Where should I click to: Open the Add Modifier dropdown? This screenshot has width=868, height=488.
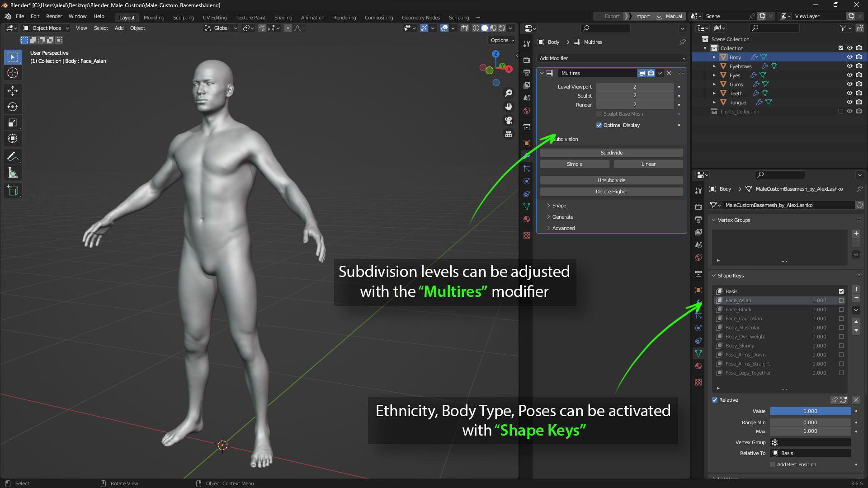pyautogui.click(x=612, y=58)
